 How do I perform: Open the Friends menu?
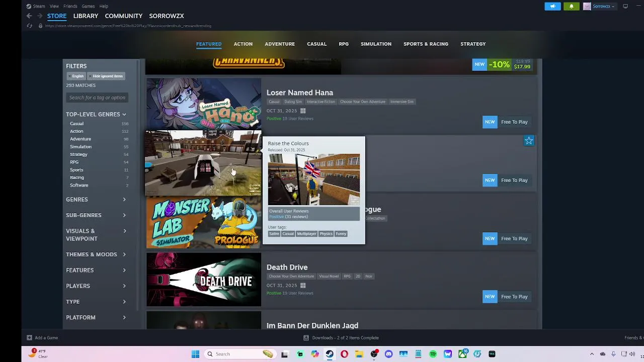70,7
